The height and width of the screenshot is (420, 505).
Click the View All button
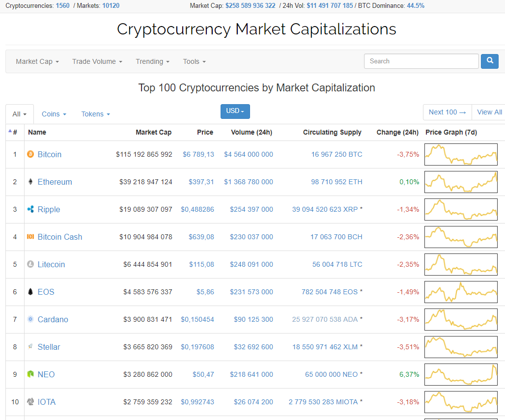click(489, 112)
